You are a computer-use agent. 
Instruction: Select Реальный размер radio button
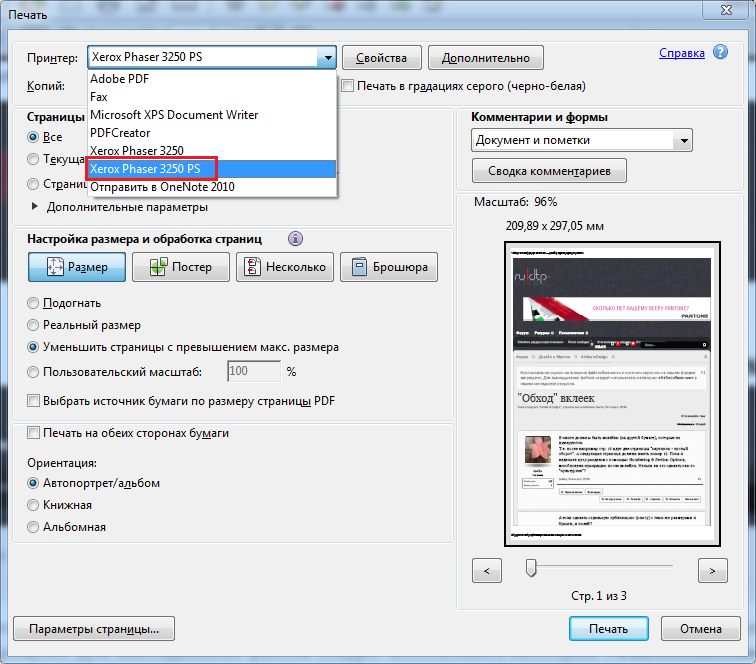tap(33, 325)
